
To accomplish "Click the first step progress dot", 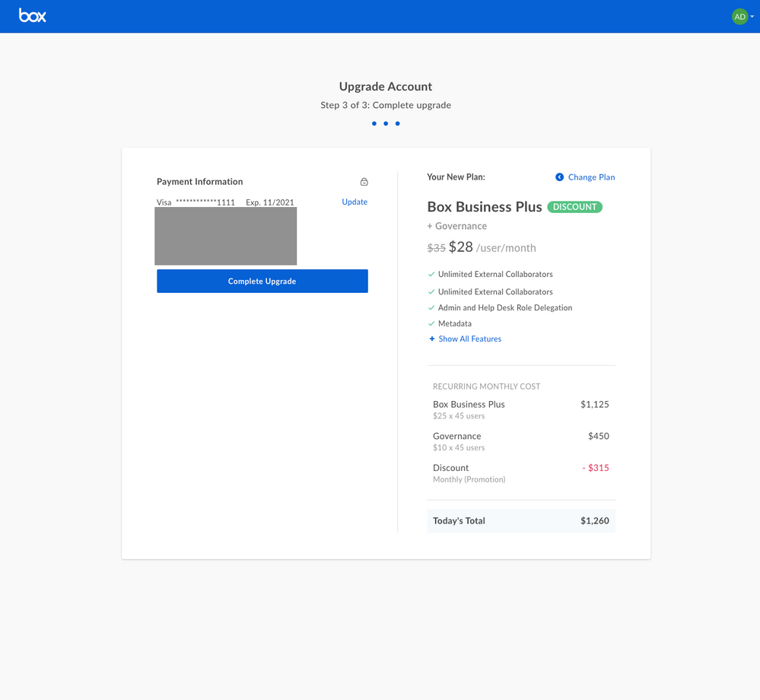I will (374, 123).
